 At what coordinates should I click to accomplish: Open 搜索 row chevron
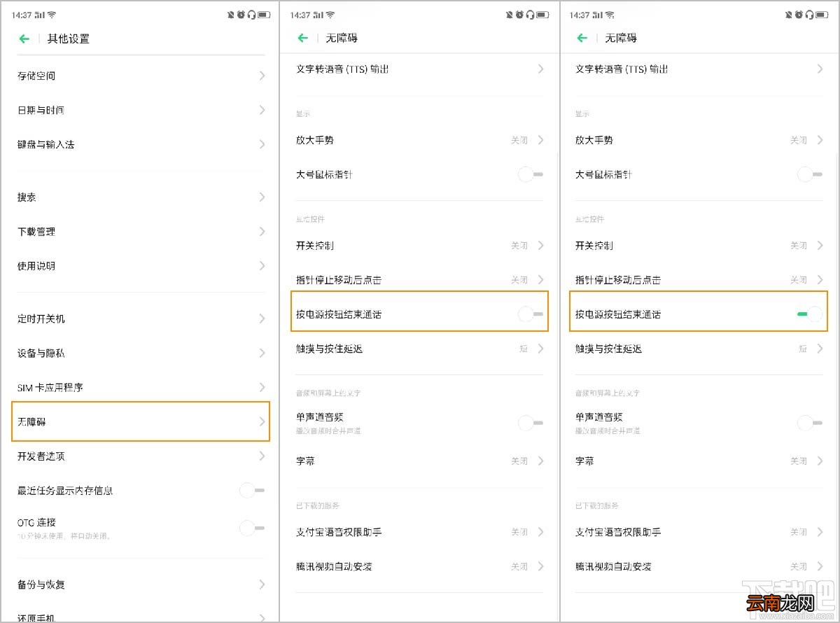pos(262,197)
